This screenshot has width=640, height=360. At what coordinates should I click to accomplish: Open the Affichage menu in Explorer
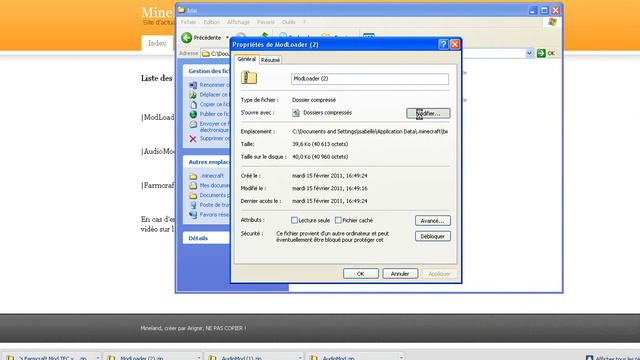(238, 22)
